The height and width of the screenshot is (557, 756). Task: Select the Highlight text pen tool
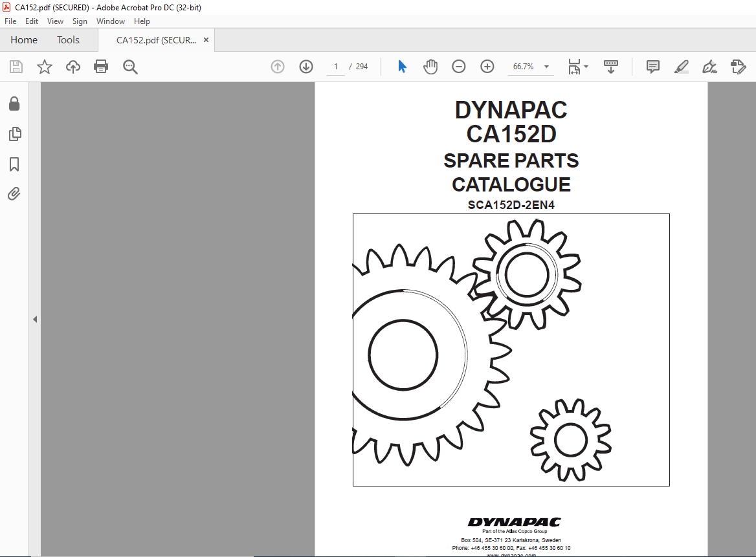click(x=682, y=67)
